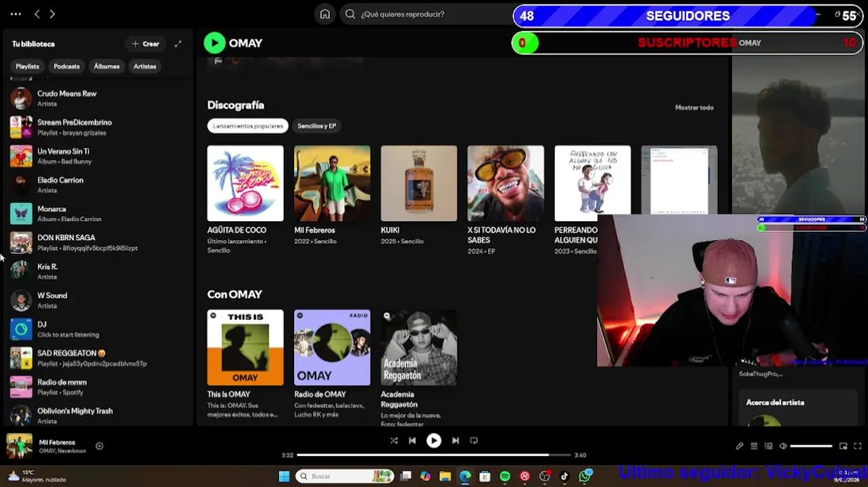Filter library by Podcasts
This screenshot has height=487, width=868.
pos(66,66)
